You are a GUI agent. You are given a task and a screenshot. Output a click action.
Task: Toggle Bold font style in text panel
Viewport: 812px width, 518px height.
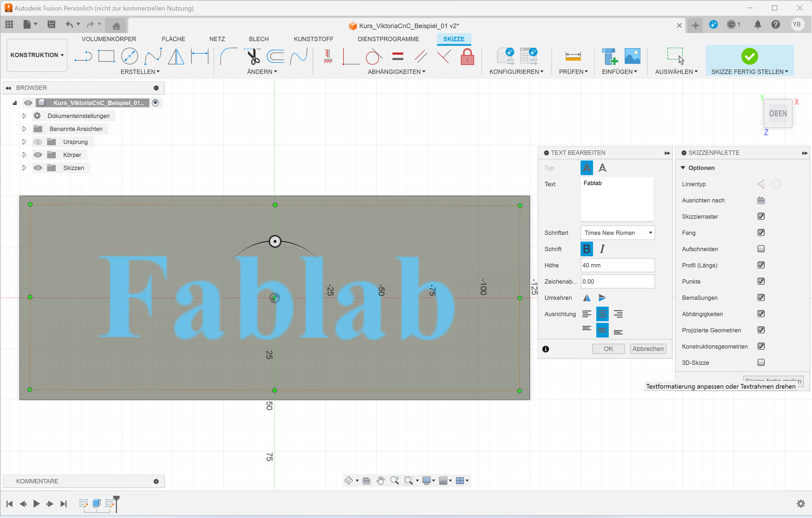coord(587,249)
